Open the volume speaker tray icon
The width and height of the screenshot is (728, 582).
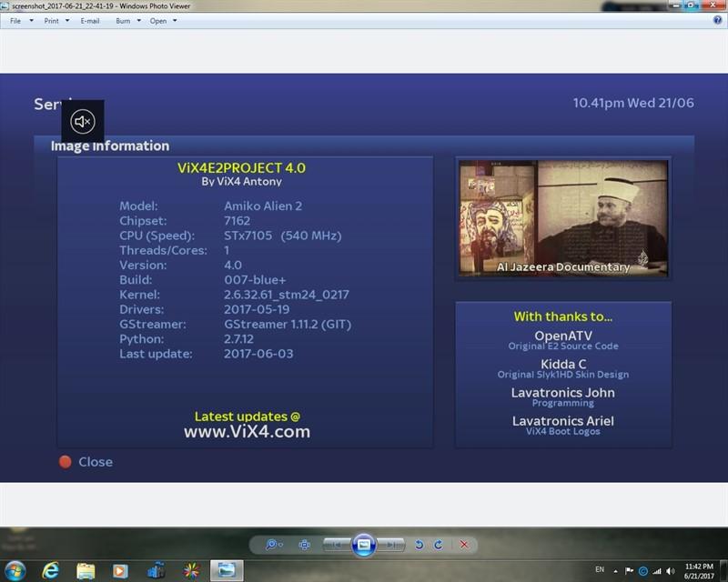coord(671,571)
